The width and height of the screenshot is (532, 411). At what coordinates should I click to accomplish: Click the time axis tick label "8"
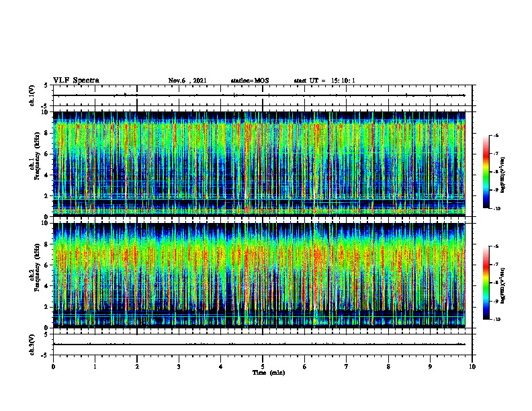tap(388, 367)
